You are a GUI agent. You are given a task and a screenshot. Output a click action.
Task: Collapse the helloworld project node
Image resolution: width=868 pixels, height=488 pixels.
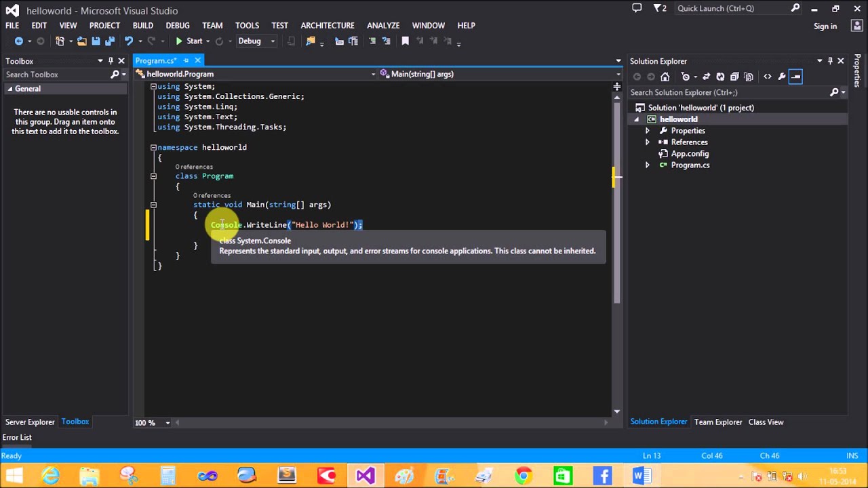(636, 119)
